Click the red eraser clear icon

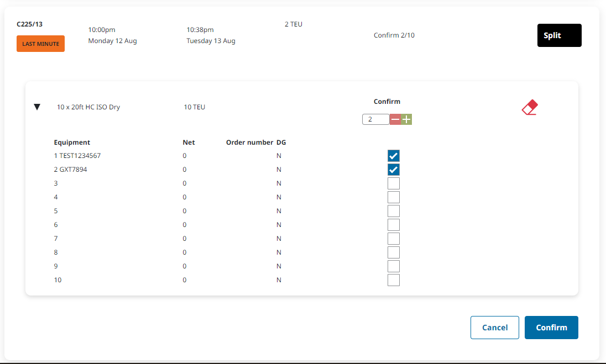[x=530, y=107]
